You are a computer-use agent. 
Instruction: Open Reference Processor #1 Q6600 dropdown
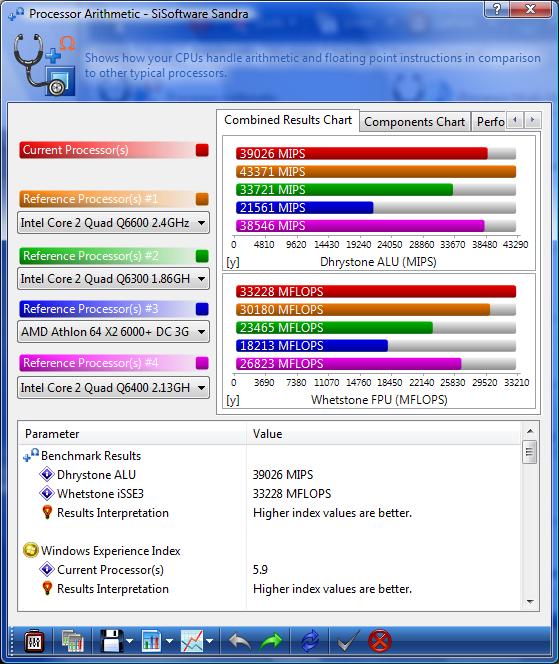point(113,223)
